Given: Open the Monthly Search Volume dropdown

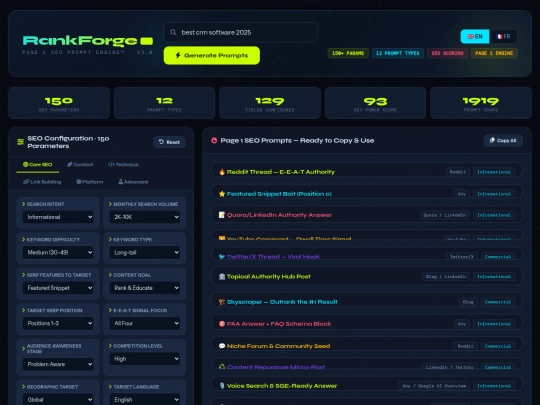Looking at the screenshot, I should coord(145,217).
